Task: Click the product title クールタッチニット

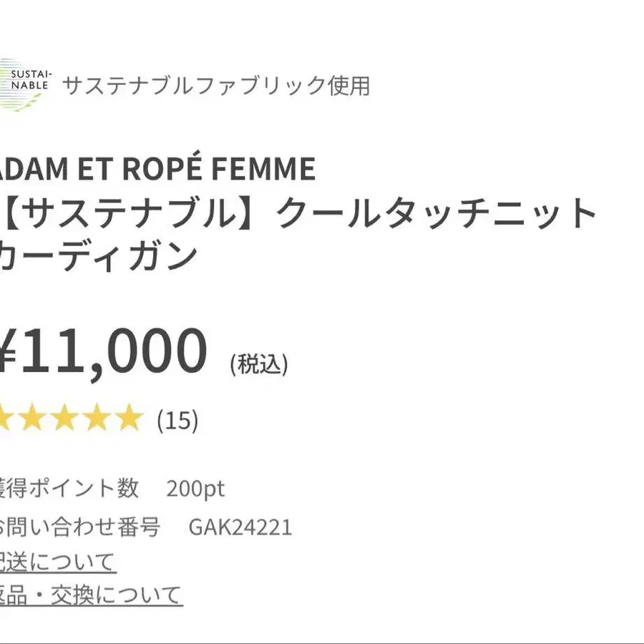Action: tap(436, 213)
